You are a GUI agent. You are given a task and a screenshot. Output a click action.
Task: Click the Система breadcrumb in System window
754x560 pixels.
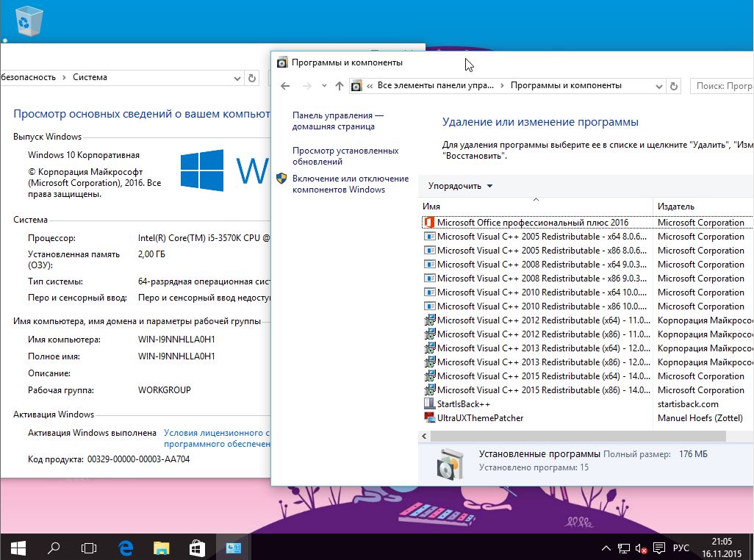tap(90, 77)
